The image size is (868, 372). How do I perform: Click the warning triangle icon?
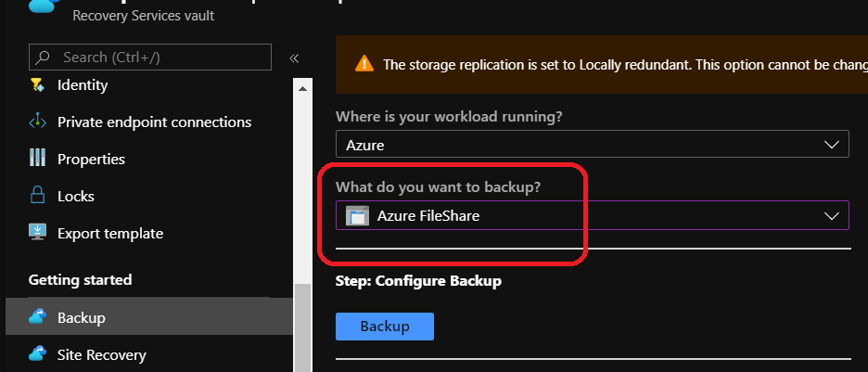point(364,65)
